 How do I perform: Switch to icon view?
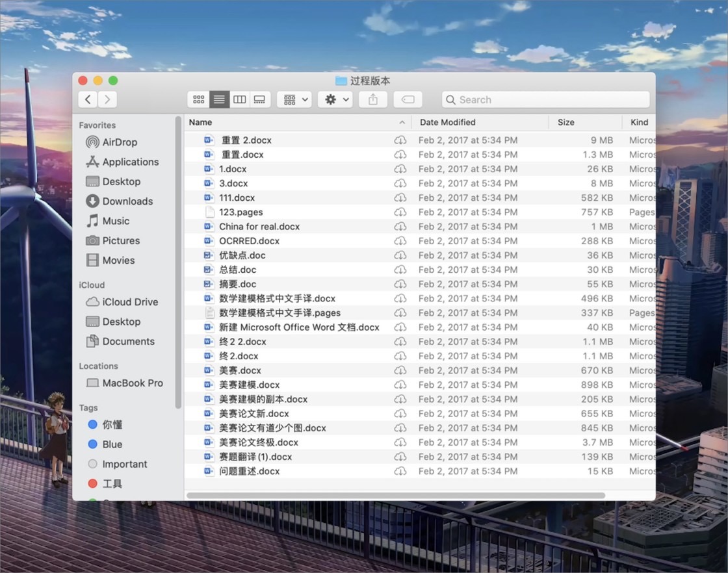(x=199, y=99)
